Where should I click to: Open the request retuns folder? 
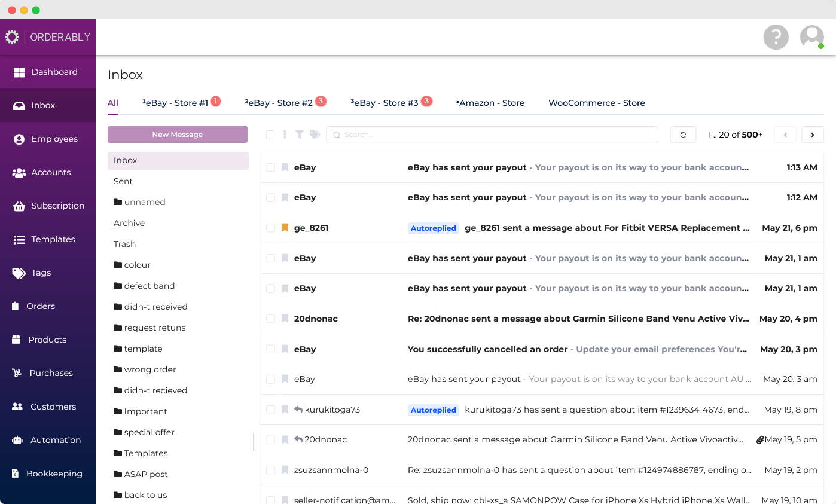click(x=178, y=328)
